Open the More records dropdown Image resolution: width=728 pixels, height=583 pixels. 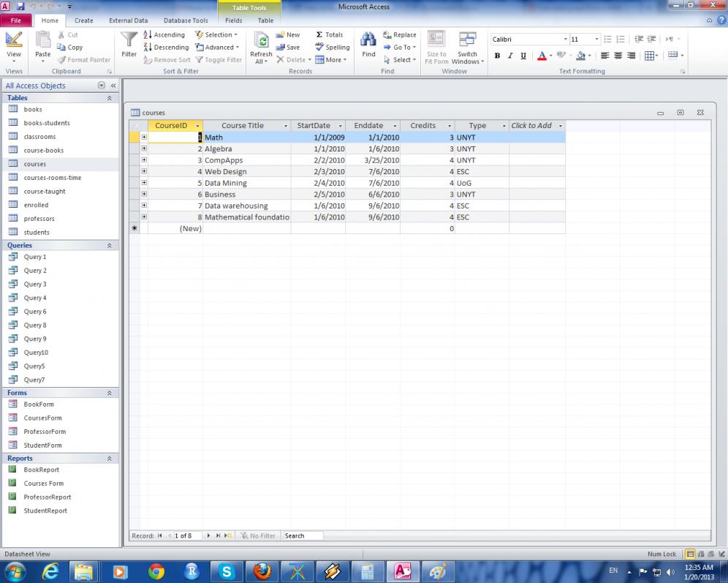pyautogui.click(x=331, y=60)
